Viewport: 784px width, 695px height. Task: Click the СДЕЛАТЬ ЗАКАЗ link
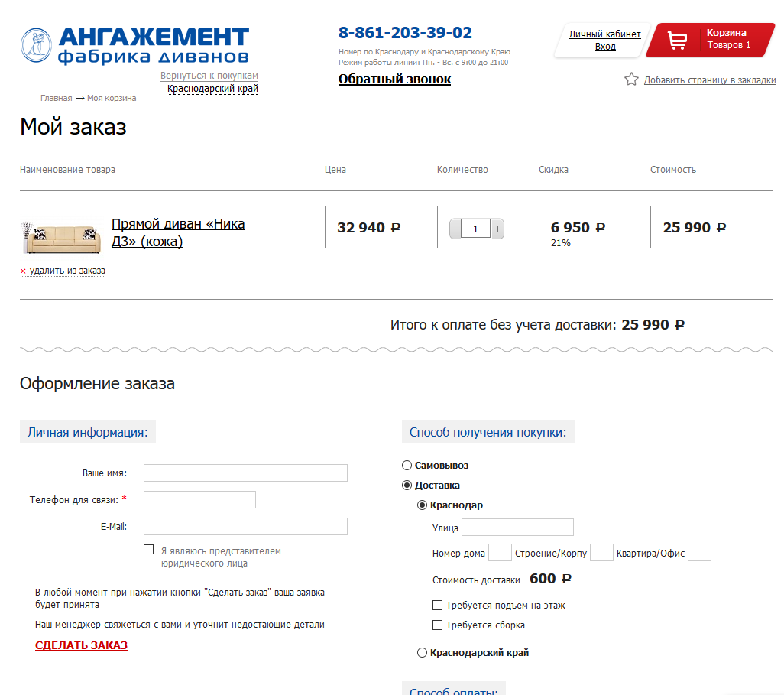[x=81, y=645]
